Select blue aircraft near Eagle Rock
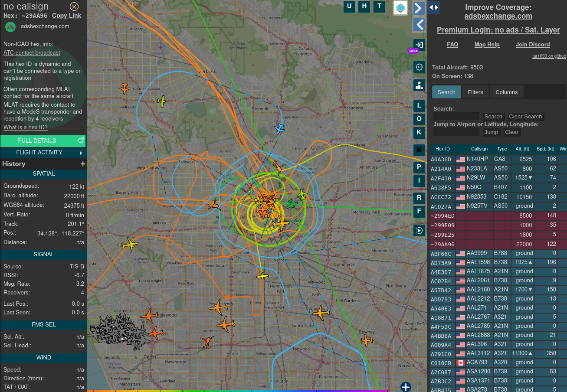This screenshot has height=392, width=567. (280, 129)
